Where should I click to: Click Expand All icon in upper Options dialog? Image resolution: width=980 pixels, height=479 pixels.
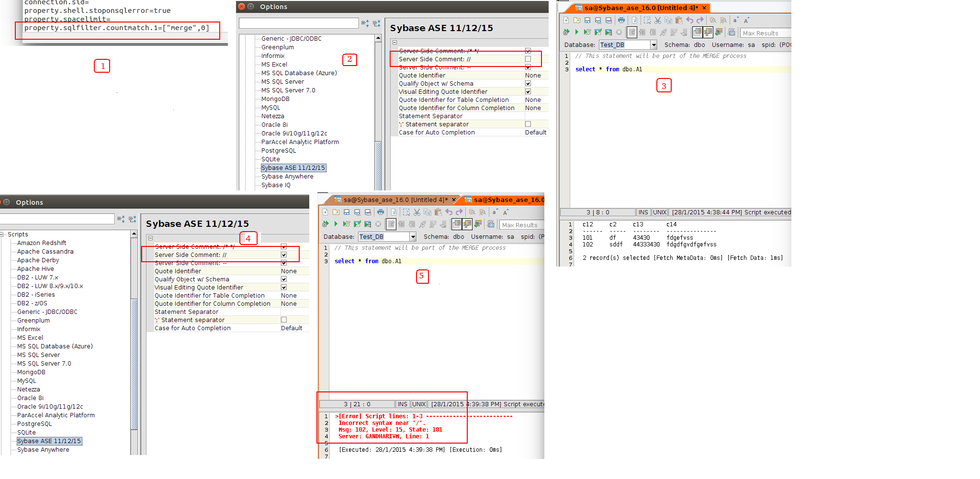[x=365, y=23]
